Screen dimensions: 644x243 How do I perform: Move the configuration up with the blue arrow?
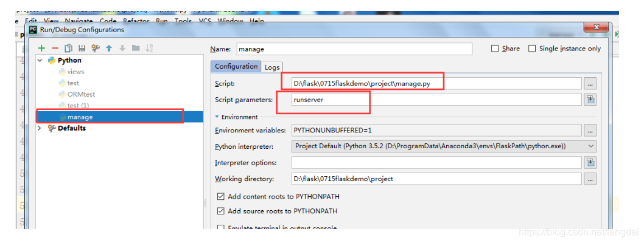point(109,49)
